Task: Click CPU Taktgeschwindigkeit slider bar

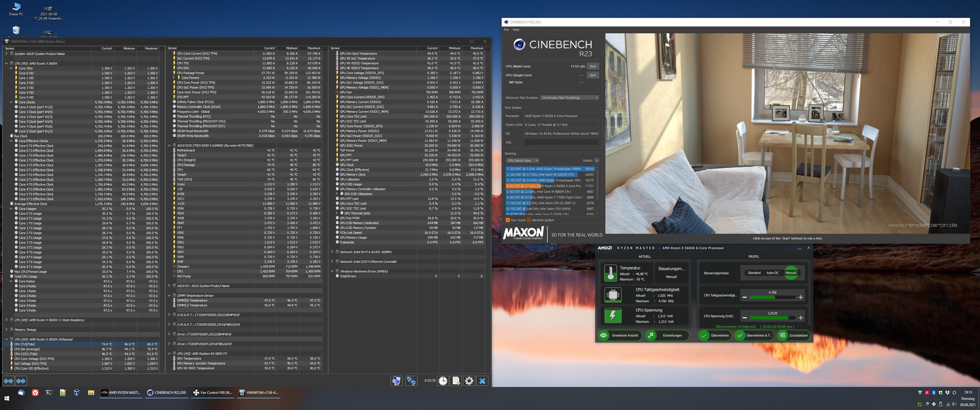Action: 772,298
